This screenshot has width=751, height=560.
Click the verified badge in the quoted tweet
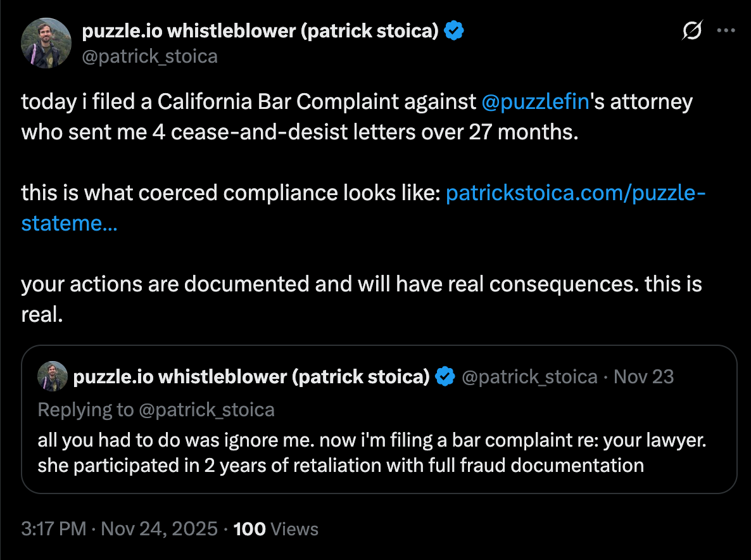[x=446, y=377]
